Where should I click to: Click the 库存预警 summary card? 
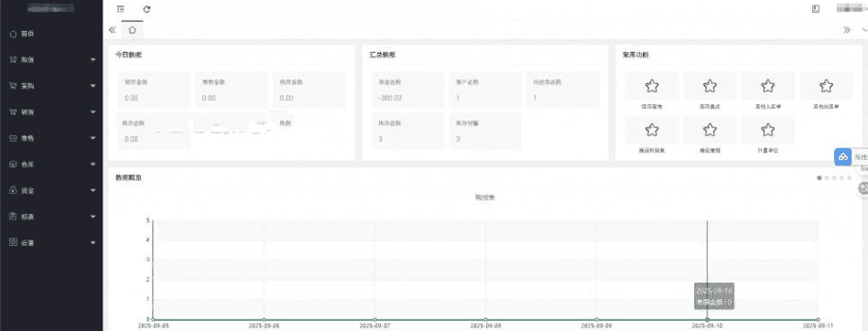pyautogui.click(x=485, y=131)
